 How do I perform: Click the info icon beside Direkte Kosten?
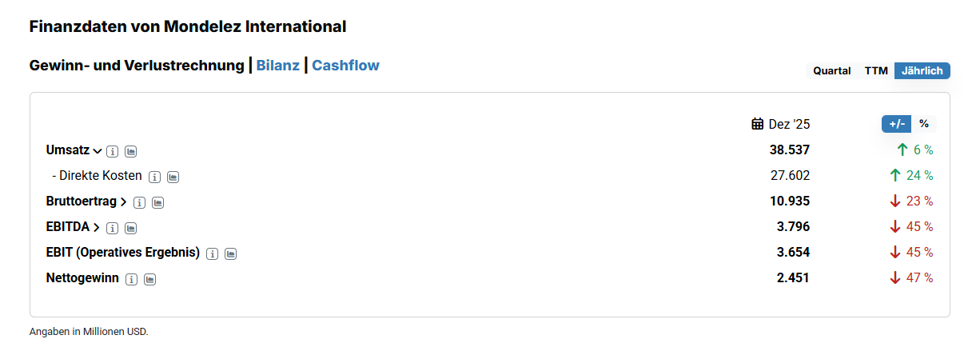pyautogui.click(x=154, y=177)
